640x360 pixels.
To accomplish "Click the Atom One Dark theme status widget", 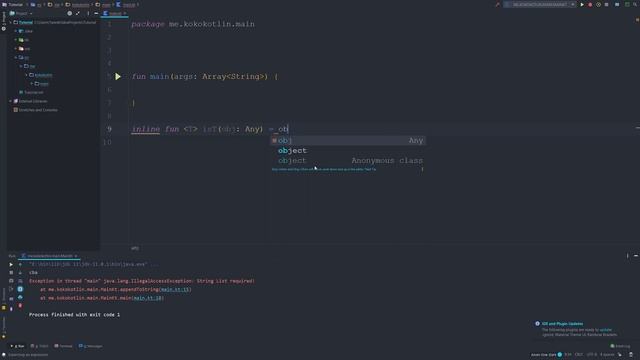I will (546, 355).
